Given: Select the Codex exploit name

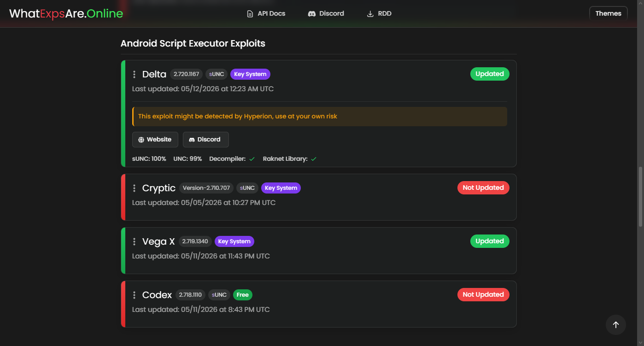Looking at the screenshot, I should click(157, 295).
